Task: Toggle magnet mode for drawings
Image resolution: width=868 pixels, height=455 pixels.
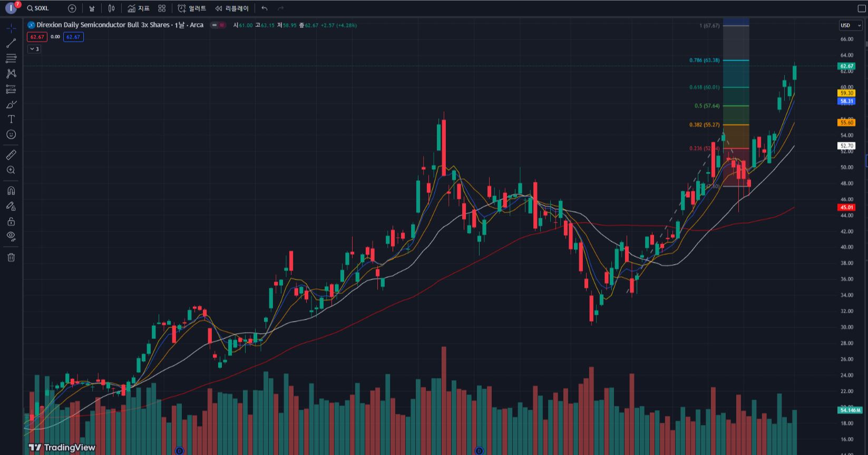Action: (x=11, y=191)
